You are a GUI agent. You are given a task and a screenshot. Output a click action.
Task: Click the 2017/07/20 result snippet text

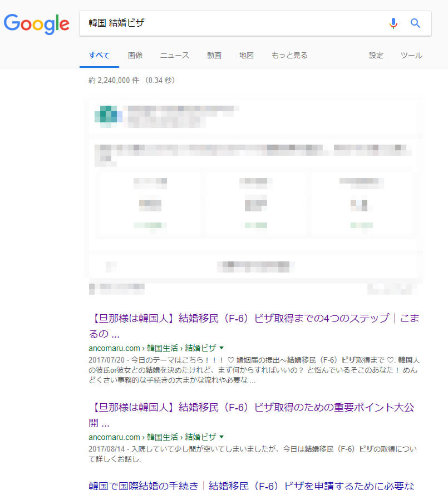pos(254,370)
